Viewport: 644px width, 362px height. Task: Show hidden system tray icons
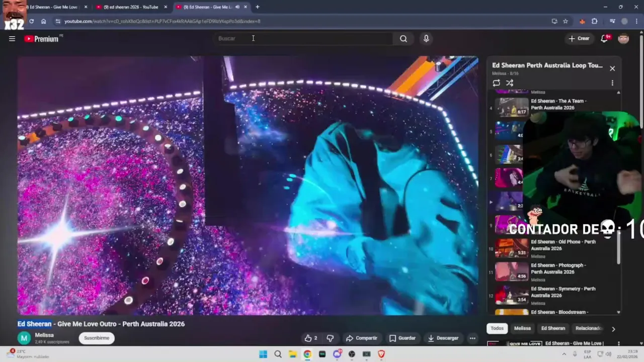[x=564, y=354]
